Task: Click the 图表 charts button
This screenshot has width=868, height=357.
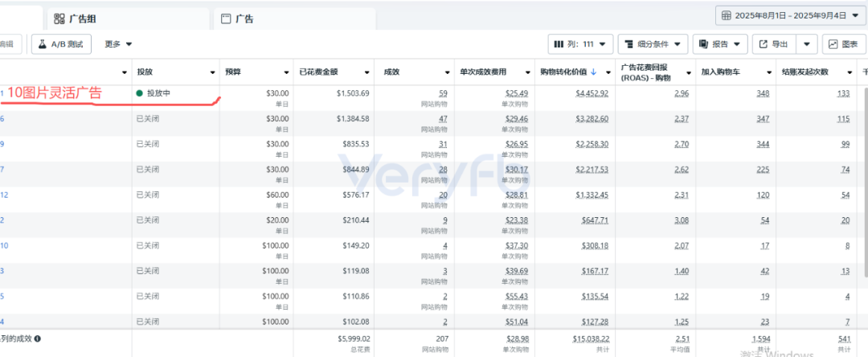Action: tap(844, 44)
